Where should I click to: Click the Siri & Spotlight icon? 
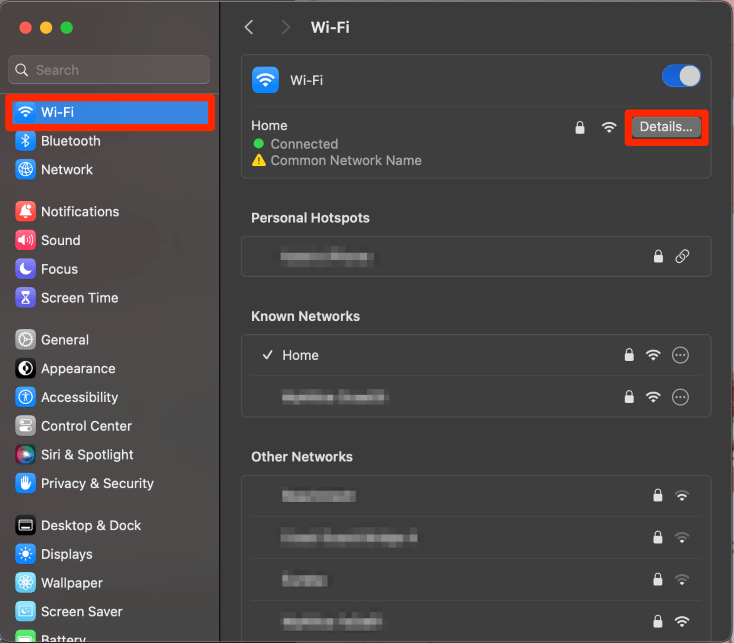click(x=25, y=455)
